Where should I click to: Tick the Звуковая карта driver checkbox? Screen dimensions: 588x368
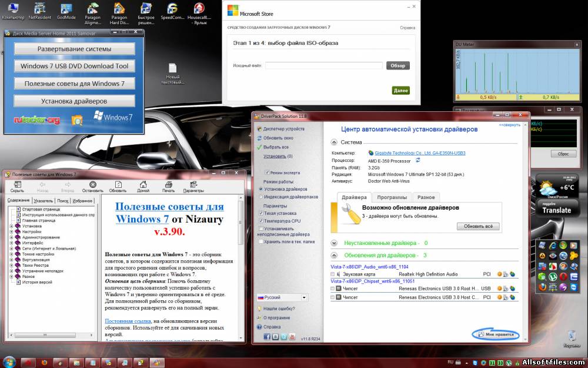coord(332,274)
